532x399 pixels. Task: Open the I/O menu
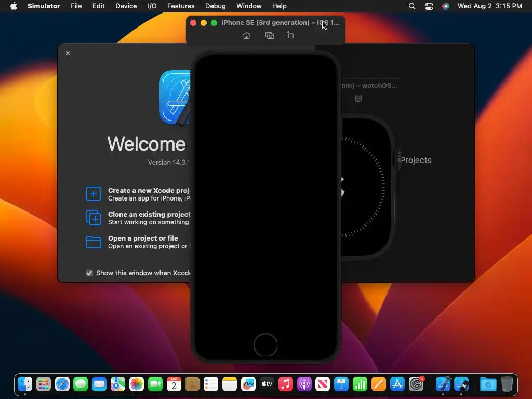tap(152, 6)
